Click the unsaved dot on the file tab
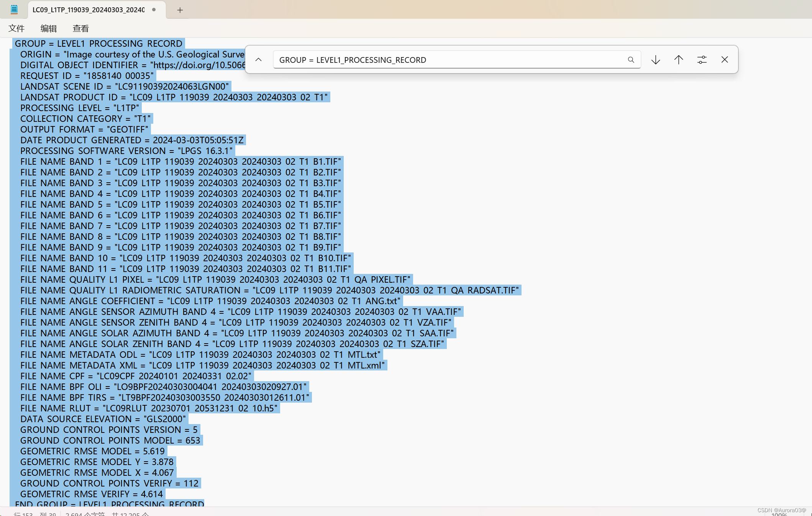Viewport: 812px width, 516px height. [x=154, y=10]
